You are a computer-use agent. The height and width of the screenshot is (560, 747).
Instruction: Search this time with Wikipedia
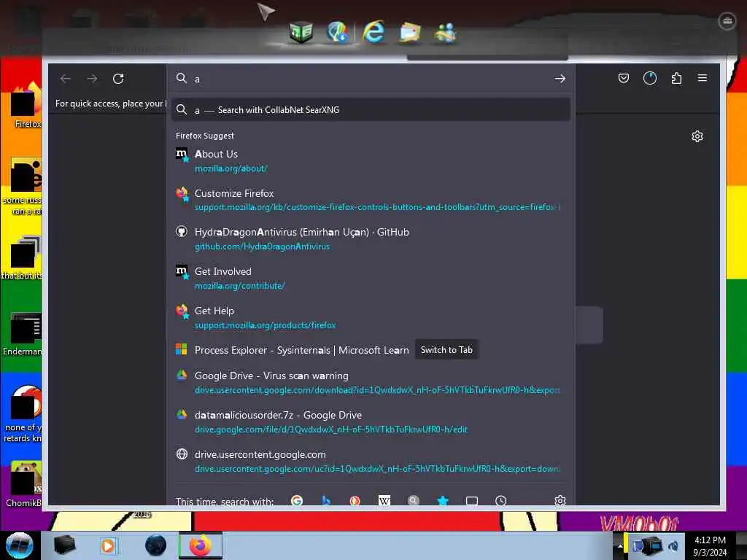384,500
